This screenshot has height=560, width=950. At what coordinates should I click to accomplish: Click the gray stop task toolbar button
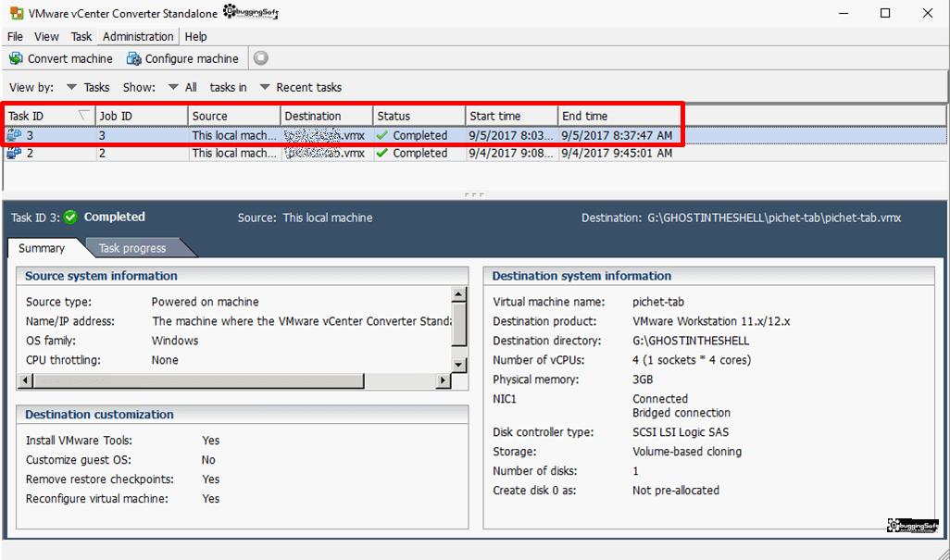260,58
